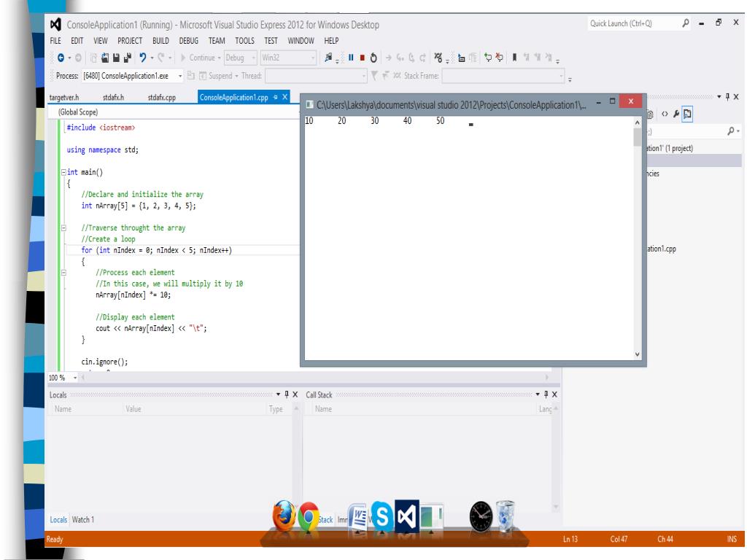Click the Save All toolbar icon
This screenshot has height=560, width=747.
tap(127, 58)
